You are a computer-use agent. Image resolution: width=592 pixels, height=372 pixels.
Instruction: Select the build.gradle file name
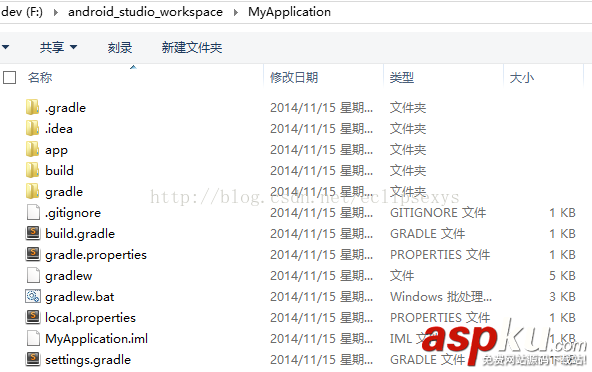(80, 234)
